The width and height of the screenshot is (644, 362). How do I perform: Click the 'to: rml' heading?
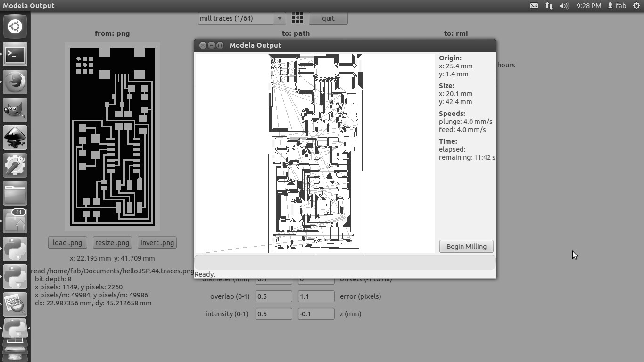[x=456, y=33]
